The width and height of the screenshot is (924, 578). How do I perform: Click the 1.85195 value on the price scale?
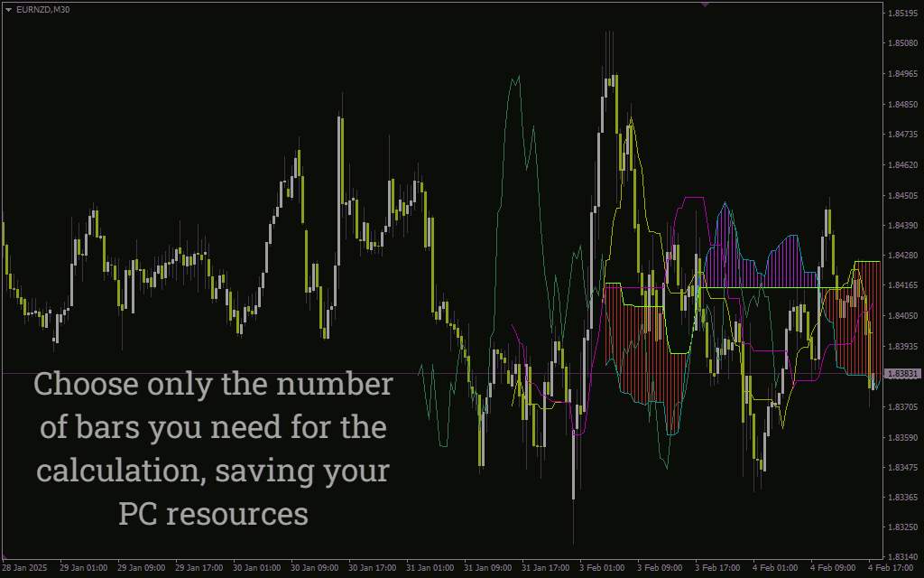click(902, 13)
